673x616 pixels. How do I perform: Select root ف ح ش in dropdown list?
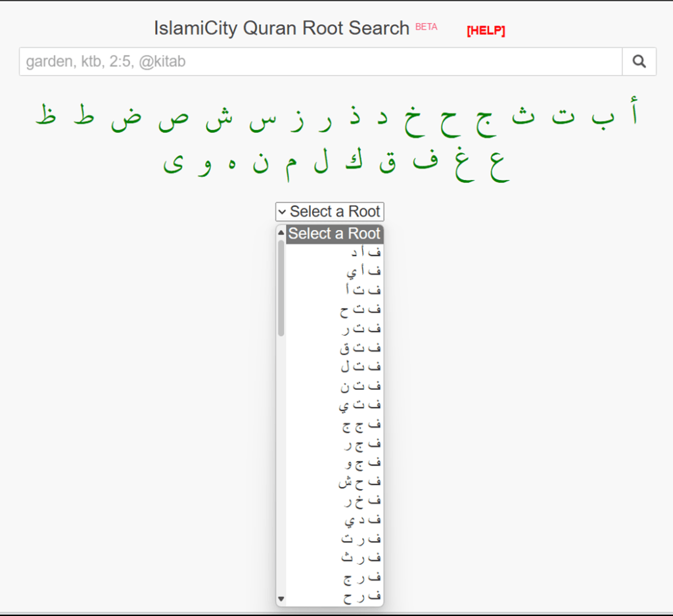point(360,483)
